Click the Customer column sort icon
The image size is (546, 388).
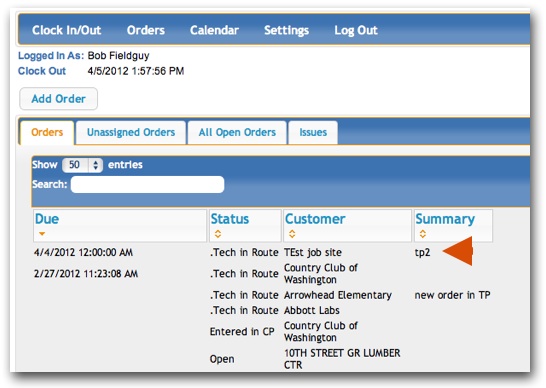[292, 234]
